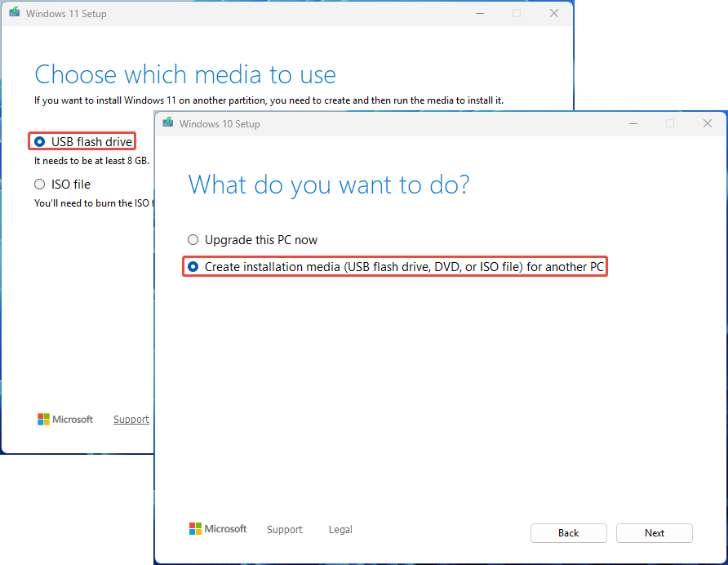Viewport: 728px width, 565px height.
Task: Minimize the Windows 10 Setup window
Action: [x=633, y=123]
